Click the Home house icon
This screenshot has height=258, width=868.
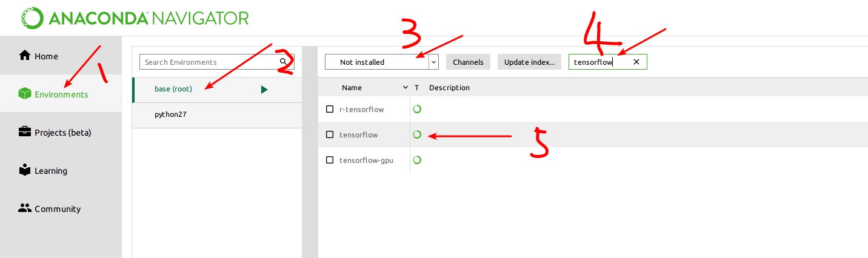coord(25,56)
